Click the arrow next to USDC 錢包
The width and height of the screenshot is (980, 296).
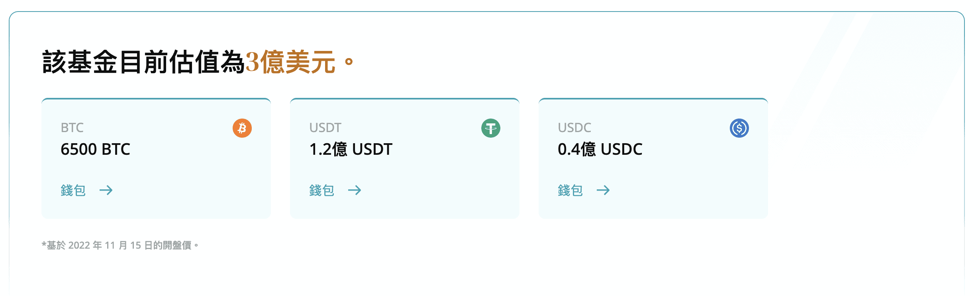pos(603,190)
